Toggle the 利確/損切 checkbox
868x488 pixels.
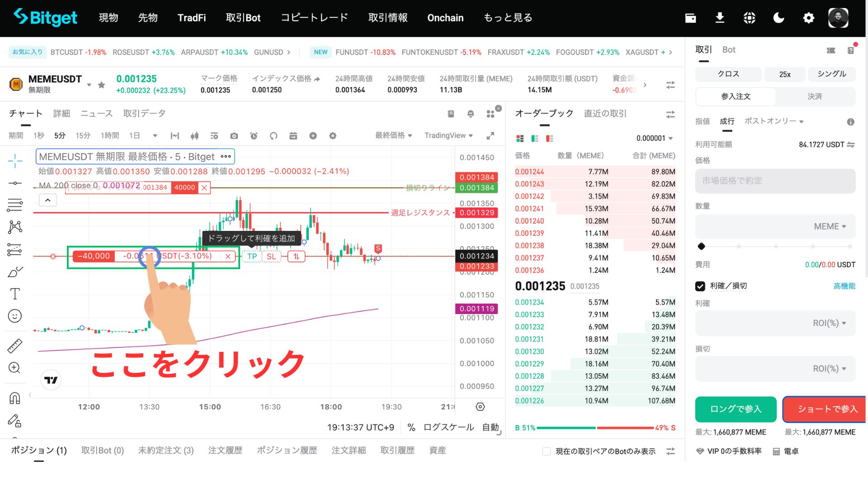point(700,286)
